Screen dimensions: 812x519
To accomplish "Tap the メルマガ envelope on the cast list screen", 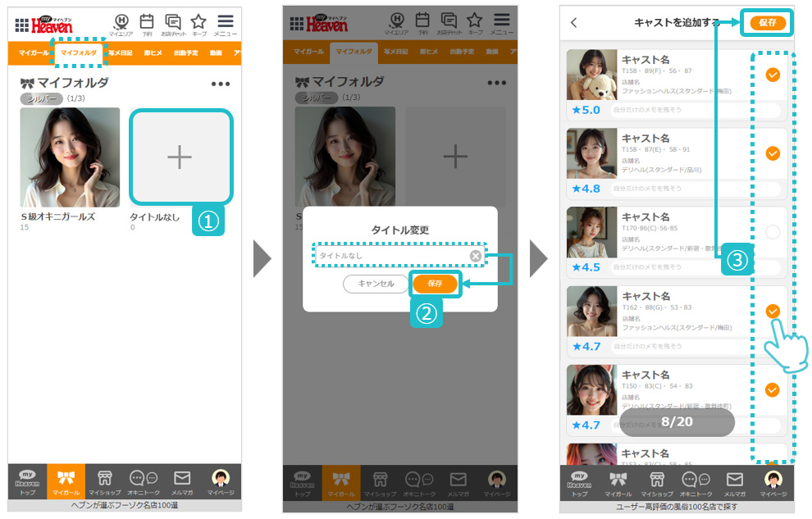I will tap(734, 483).
